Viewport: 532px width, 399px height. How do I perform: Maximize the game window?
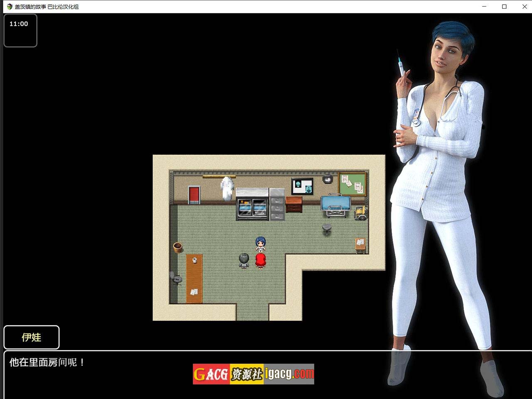(x=504, y=7)
